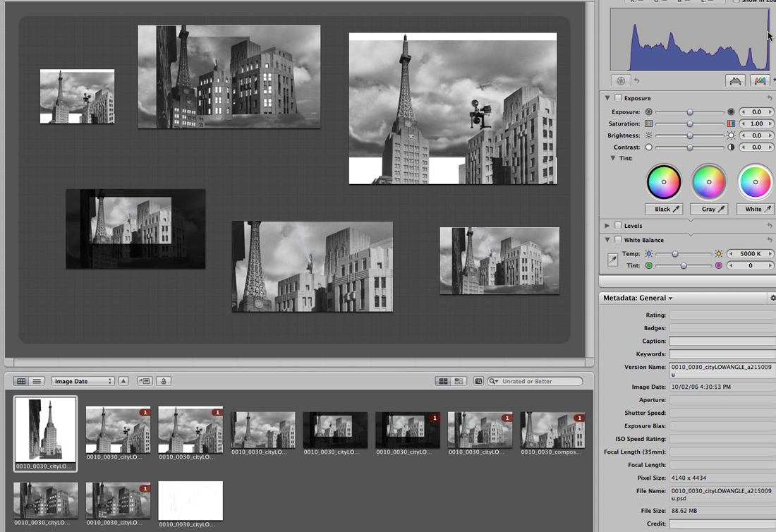Enable the Exposure adjustment checkbox
This screenshot has width=776, height=532.
pyautogui.click(x=618, y=98)
